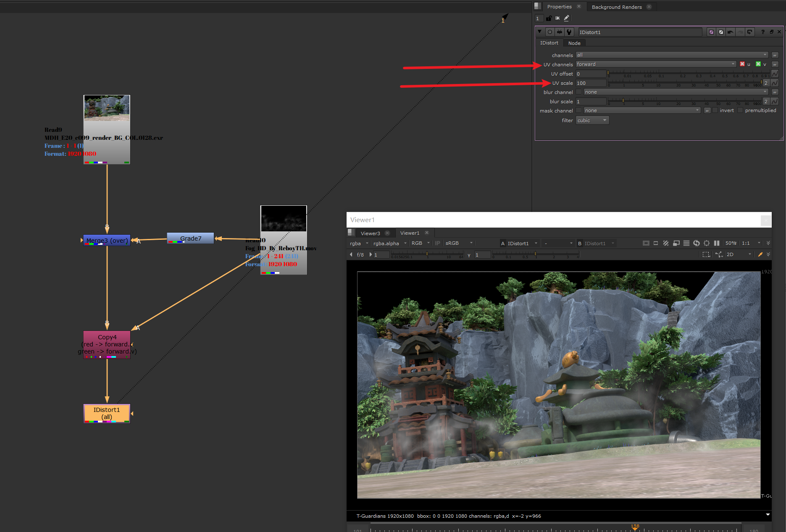Open the rgba.alpha channel dropdown in viewer
This screenshot has width=786, height=532.
pyautogui.click(x=389, y=243)
